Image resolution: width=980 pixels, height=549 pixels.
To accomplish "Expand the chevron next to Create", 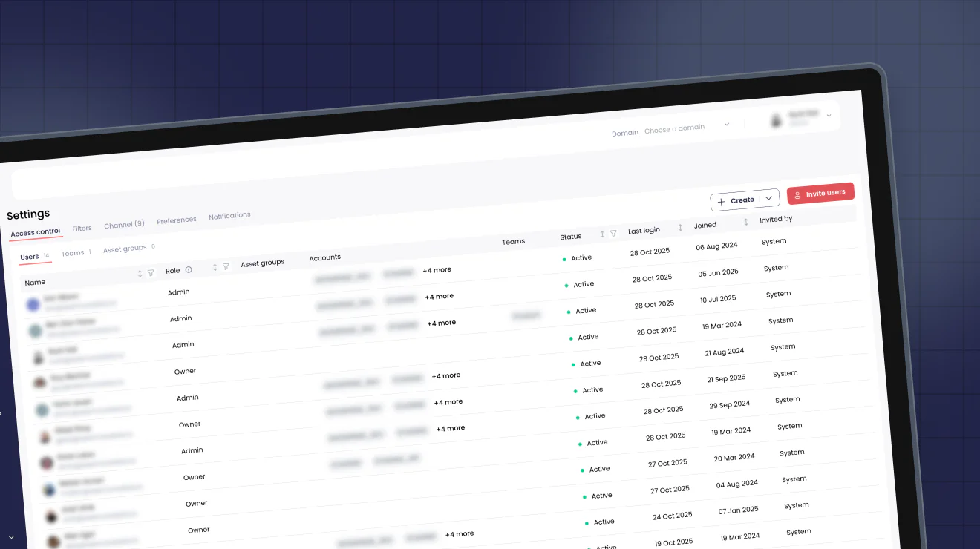I will tap(769, 199).
